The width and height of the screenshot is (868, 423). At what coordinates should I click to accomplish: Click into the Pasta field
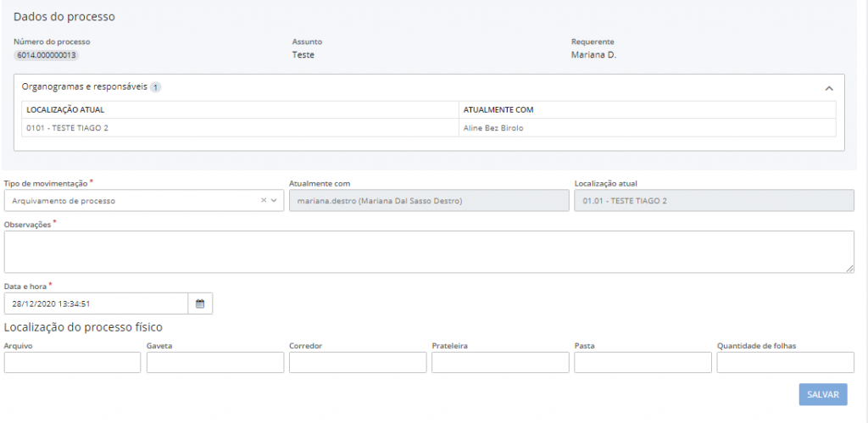pos(643,363)
